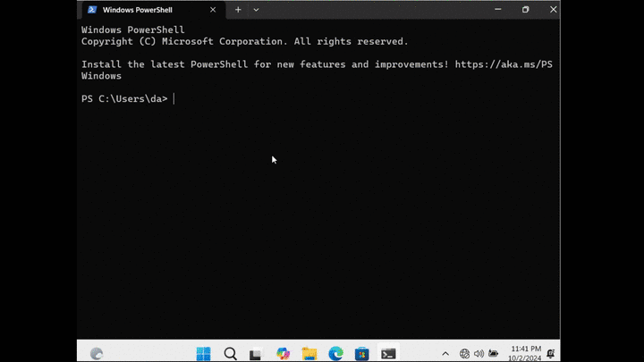Screen dimensions: 644x362
Task: Click the PowerShell icon in tab
Action: point(92,10)
